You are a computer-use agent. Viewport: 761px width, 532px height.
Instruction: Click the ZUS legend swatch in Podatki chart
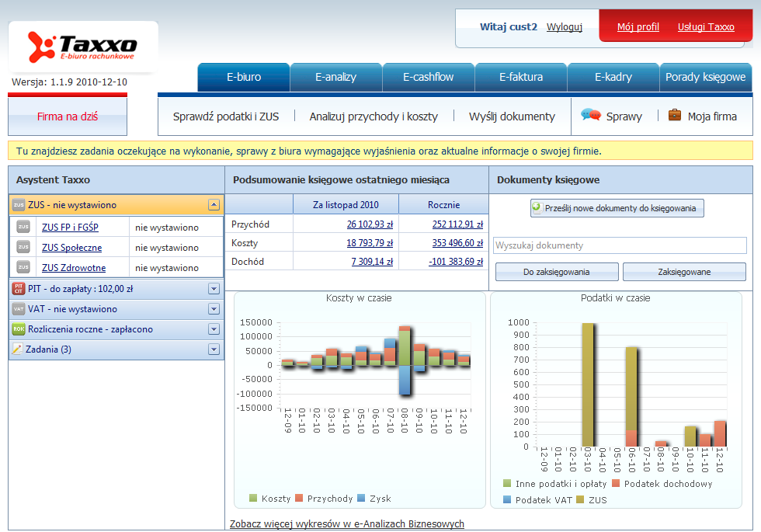point(580,499)
